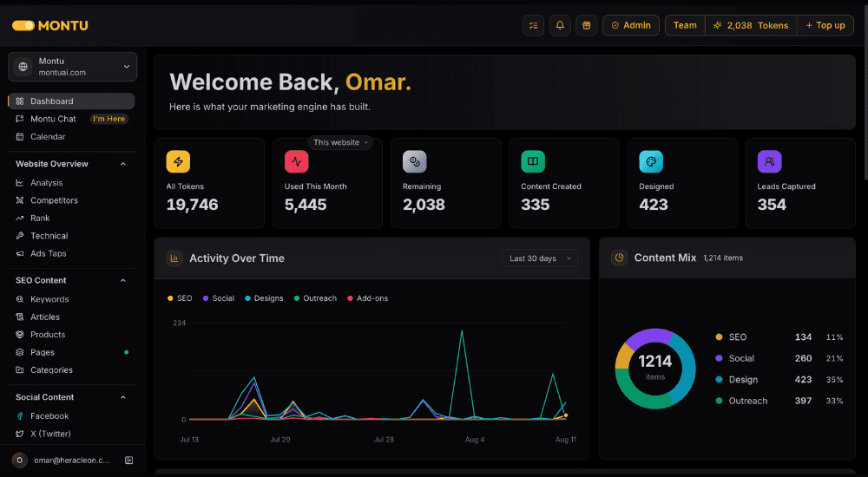Click the yellow lightning All Tokens icon
The width and height of the screenshot is (868, 477).
[178, 161]
